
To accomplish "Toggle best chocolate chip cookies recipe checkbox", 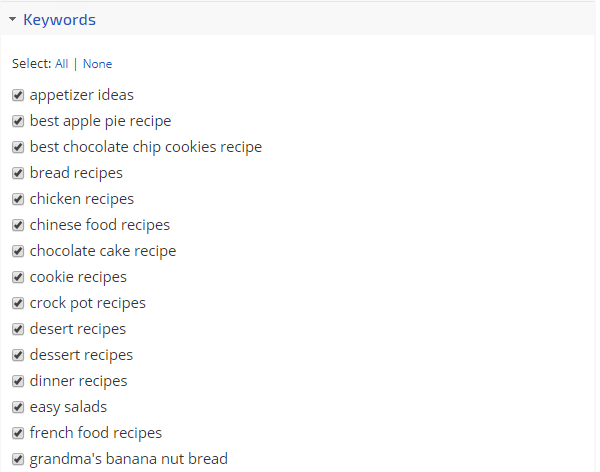I will 18,147.
